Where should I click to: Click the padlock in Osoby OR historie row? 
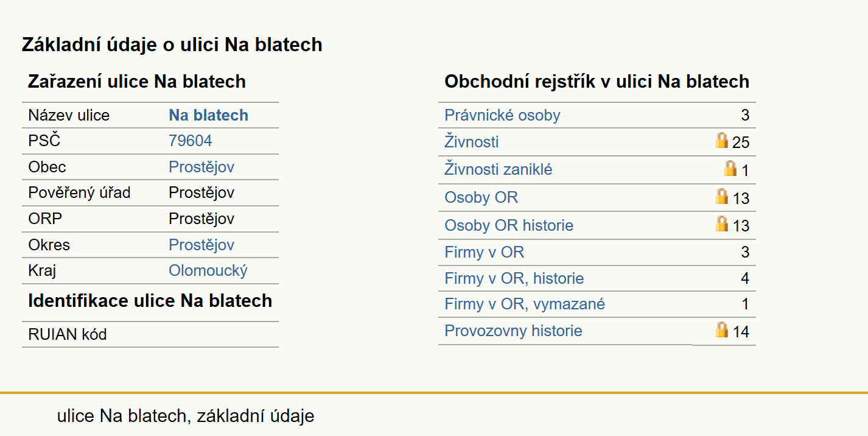[722, 223]
